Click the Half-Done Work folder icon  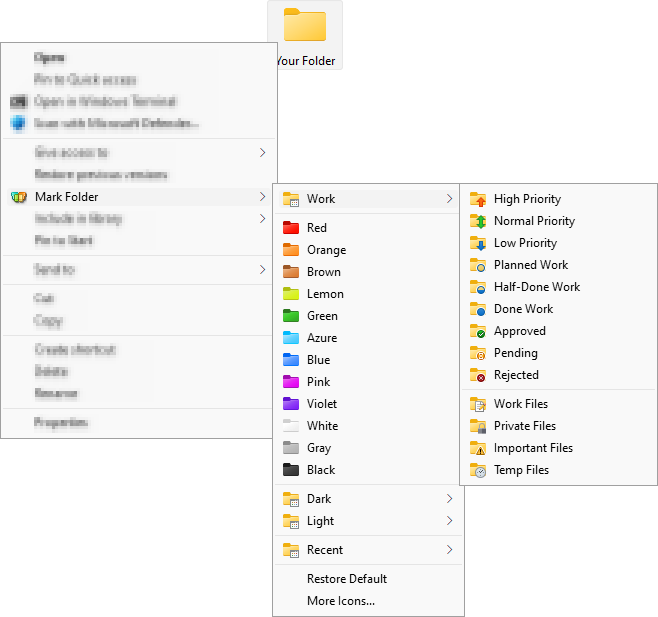point(478,287)
